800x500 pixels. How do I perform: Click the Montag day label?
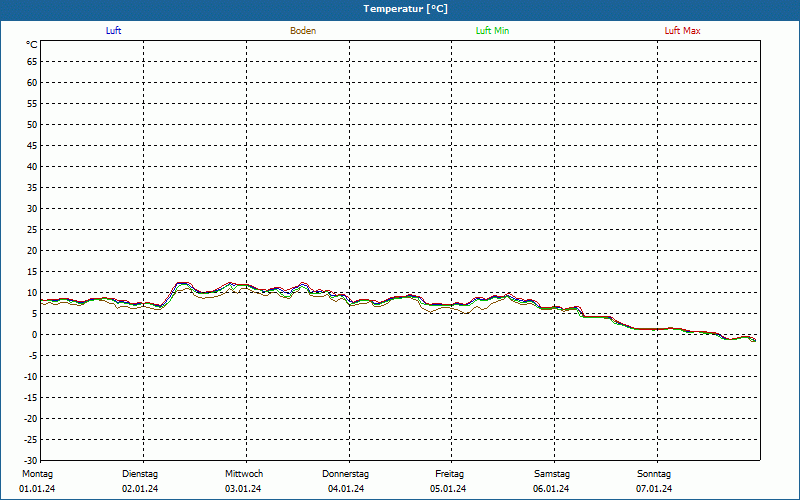pyautogui.click(x=37, y=474)
